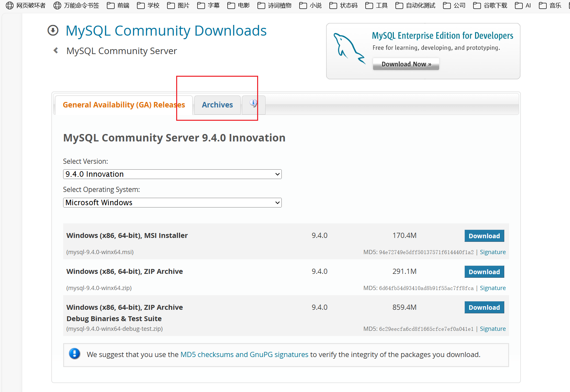570x392 pixels.
Task: Open the Select Operating System dropdown
Action: 172,203
